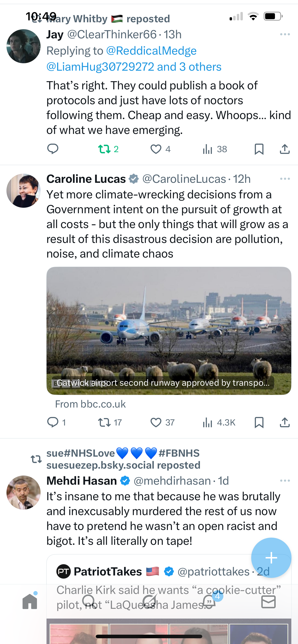Screen dimensions: 298x644
Task: Undo the repost on Jay's tweet
Action: tap(104, 149)
